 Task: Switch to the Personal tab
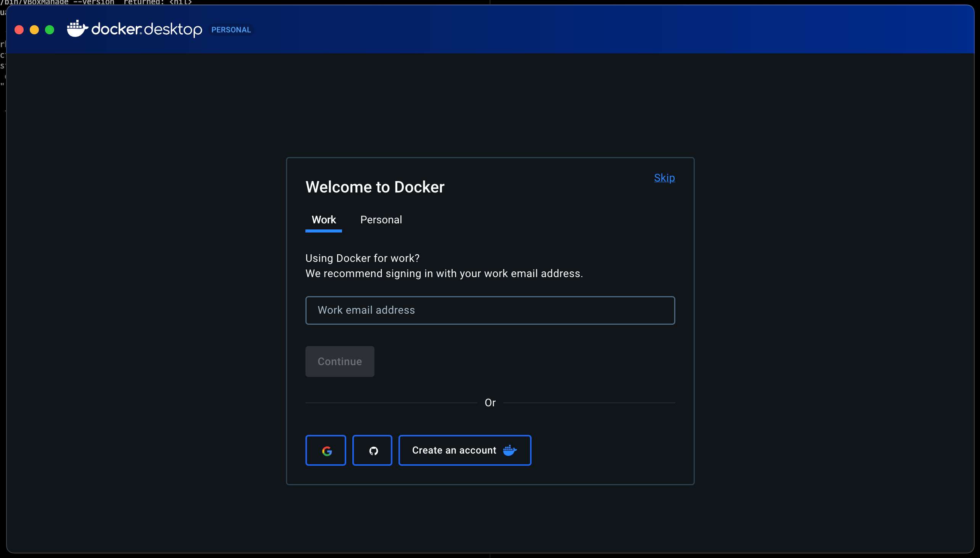[381, 220]
